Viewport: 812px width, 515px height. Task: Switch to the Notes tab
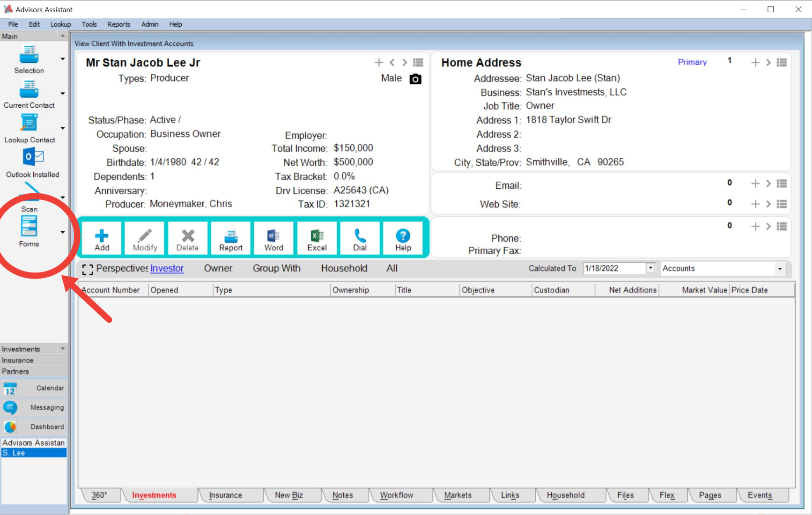(343, 495)
